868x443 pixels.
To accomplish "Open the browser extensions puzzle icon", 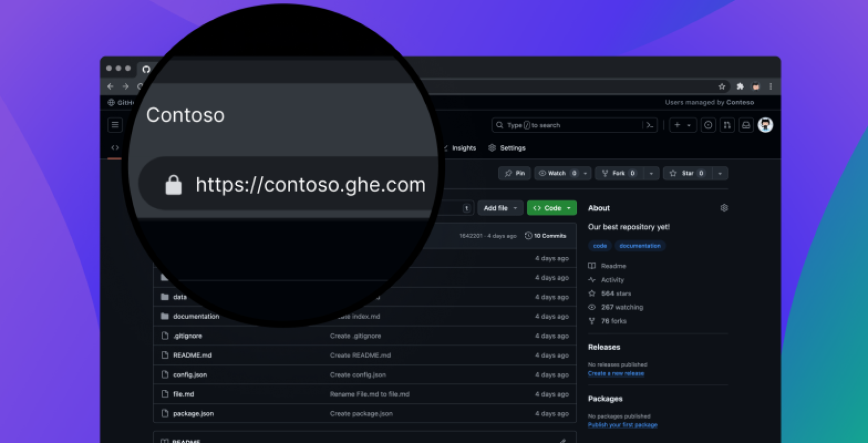I will 740,87.
